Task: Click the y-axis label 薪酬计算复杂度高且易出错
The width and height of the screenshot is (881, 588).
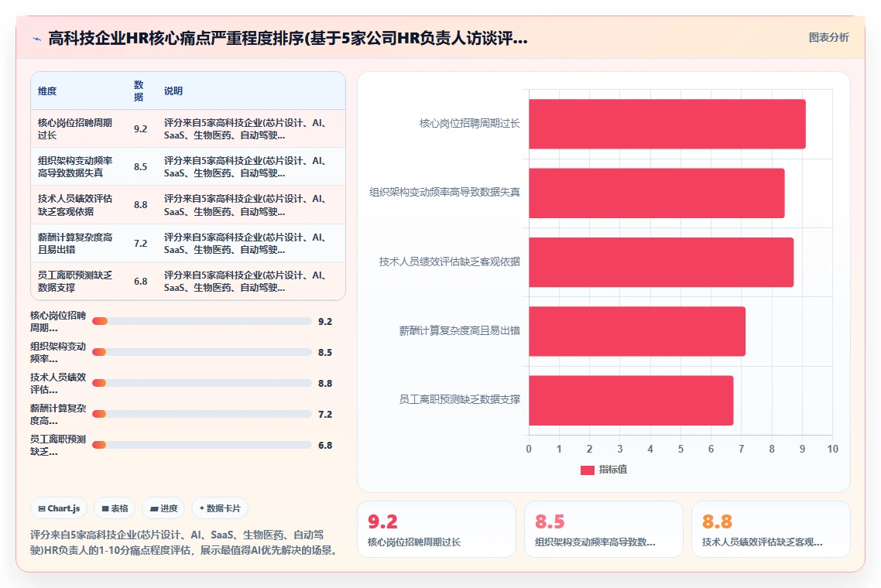Action: [x=460, y=331]
